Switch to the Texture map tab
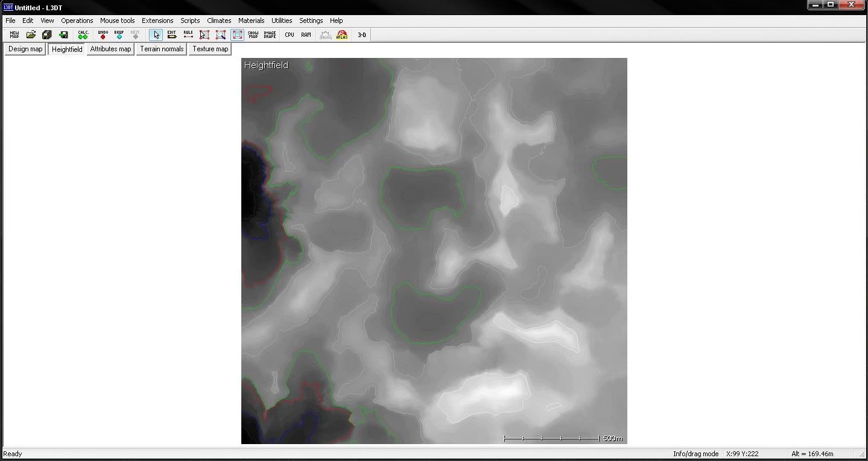Image resolution: width=868 pixels, height=461 pixels. click(x=210, y=49)
